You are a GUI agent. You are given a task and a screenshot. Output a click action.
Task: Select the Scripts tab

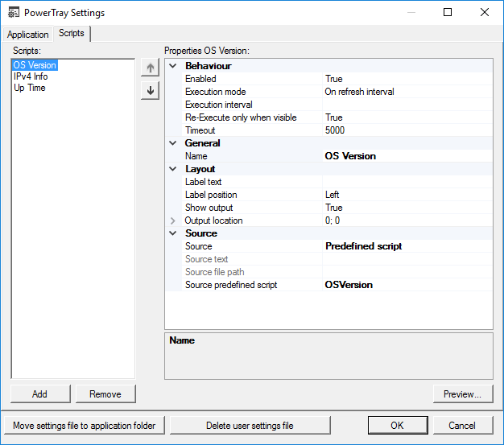point(72,33)
